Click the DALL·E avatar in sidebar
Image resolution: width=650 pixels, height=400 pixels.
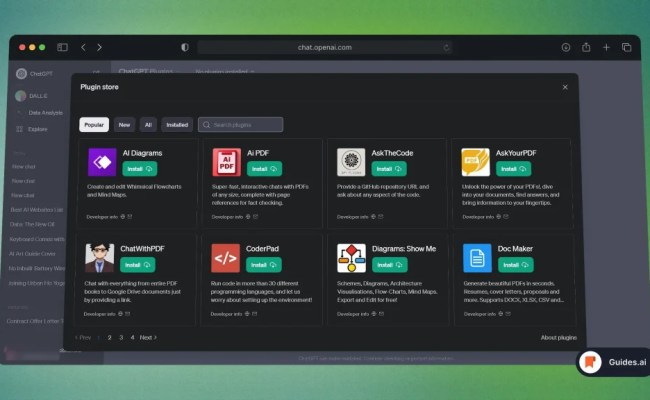[21, 96]
